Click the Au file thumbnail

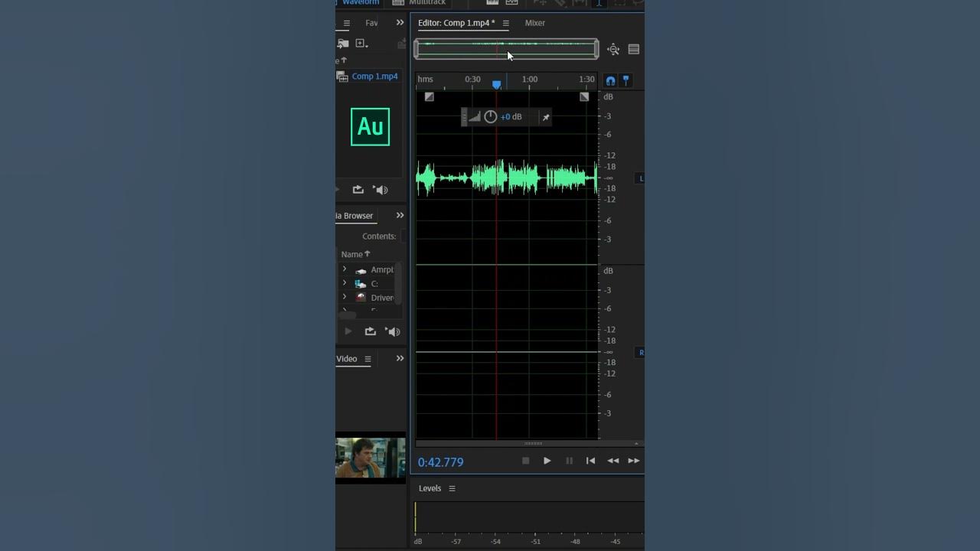pos(370,127)
